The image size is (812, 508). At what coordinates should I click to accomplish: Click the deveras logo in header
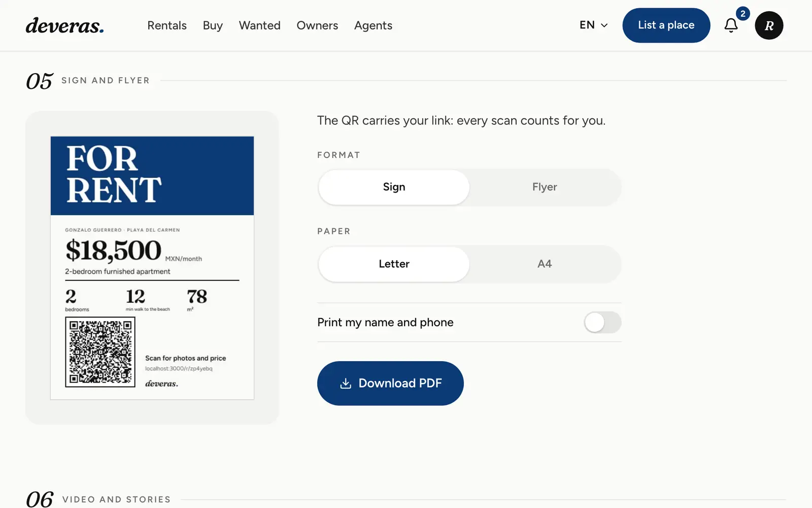tap(65, 25)
